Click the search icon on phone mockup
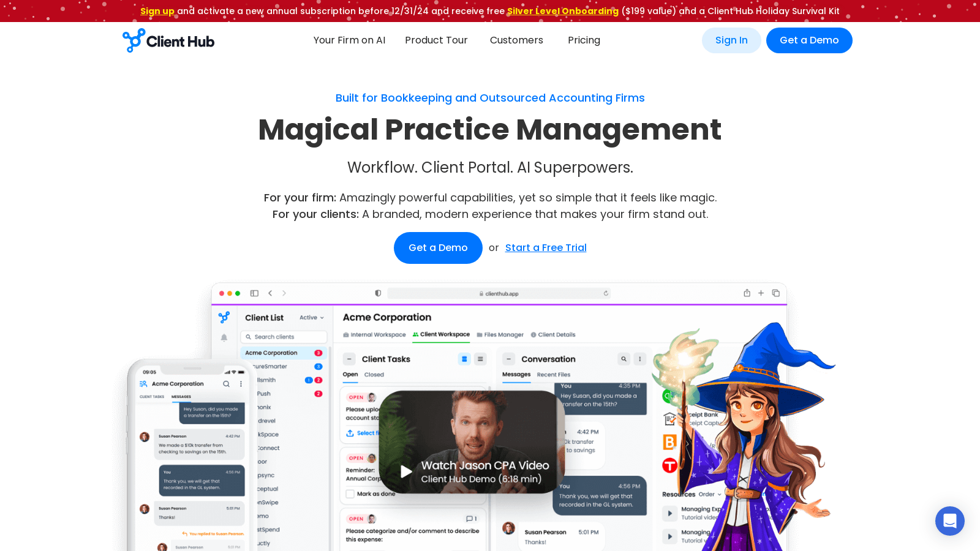This screenshot has height=551, width=980. (226, 384)
